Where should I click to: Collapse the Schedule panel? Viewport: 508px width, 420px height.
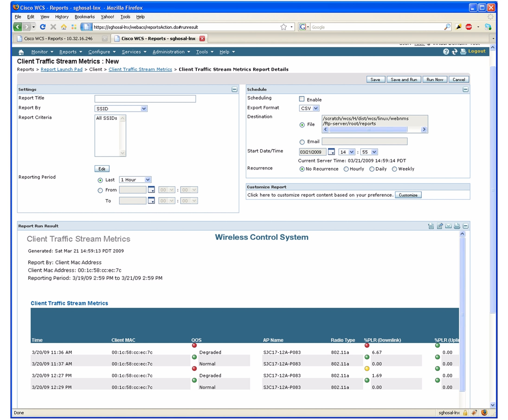(x=466, y=89)
